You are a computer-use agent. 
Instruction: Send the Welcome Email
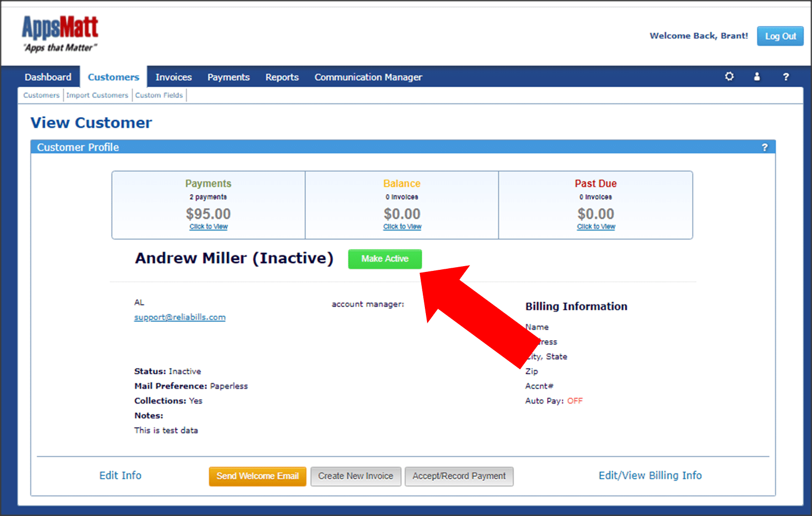pos(258,476)
